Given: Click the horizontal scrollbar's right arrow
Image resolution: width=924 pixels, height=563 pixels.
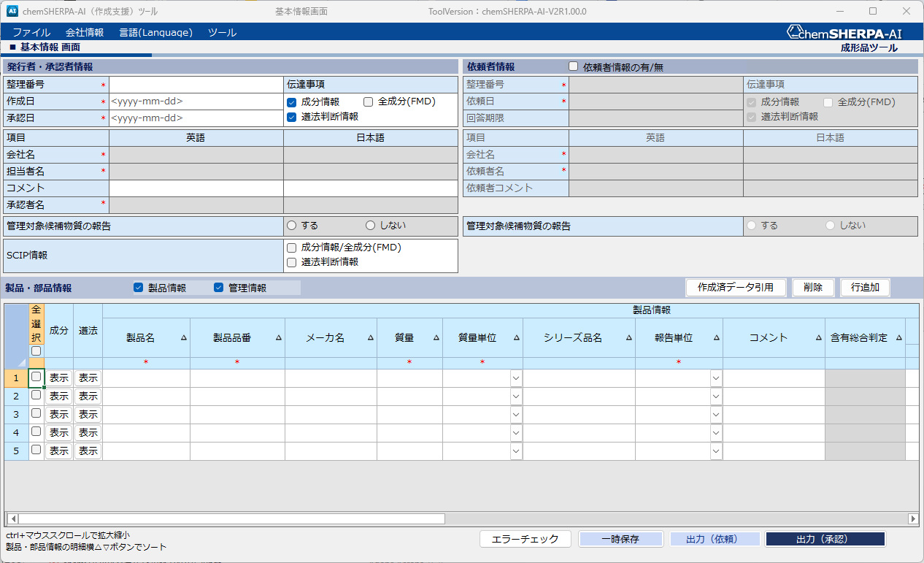Looking at the screenshot, I should [x=913, y=518].
